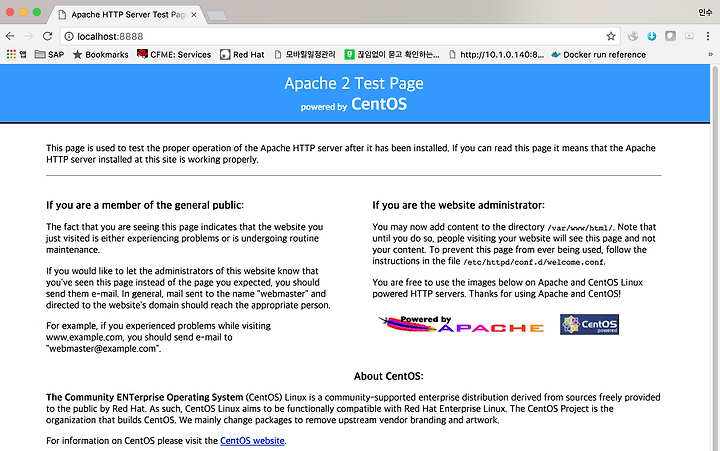Image resolution: width=720 pixels, height=451 pixels.
Task: Follow the CentOS website link
Action: tap(252, 440)
